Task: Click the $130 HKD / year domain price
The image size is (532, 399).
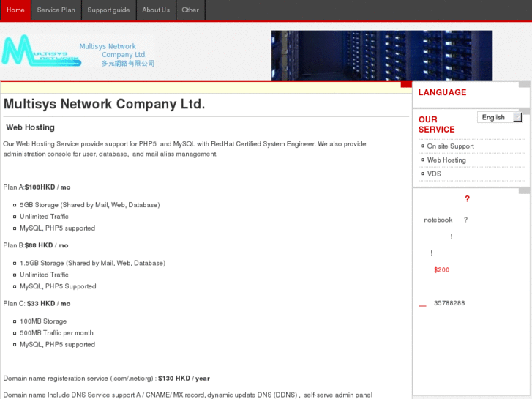Action: [x=184, y=379]
